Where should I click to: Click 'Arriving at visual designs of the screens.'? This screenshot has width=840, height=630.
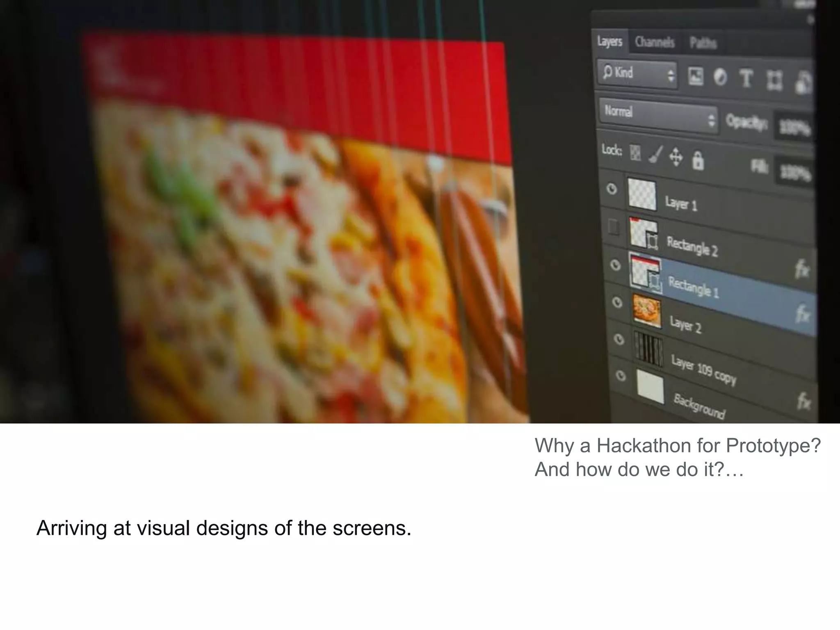pos(224,528)
